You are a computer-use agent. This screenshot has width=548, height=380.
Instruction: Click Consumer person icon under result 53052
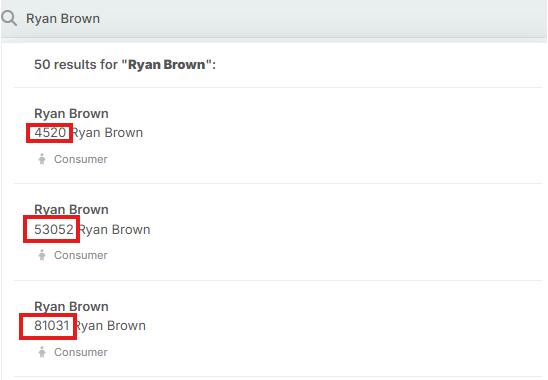(x=42, y=255)
